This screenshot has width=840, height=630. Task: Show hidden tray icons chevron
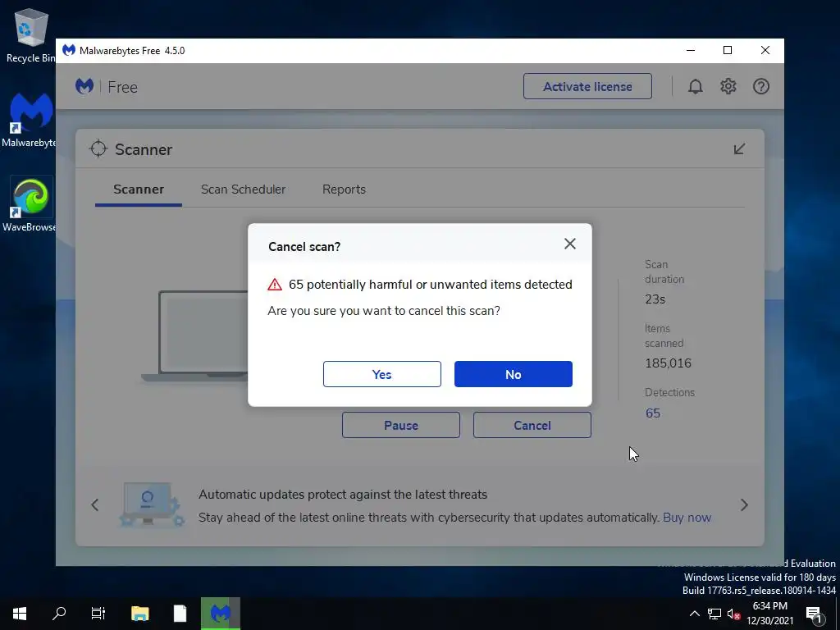click(694, 614)
